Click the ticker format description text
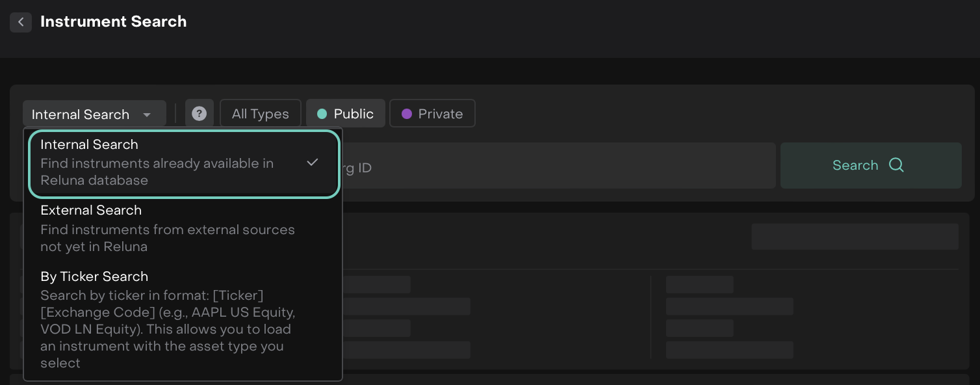The image size is (980, 385). point(168,329)
